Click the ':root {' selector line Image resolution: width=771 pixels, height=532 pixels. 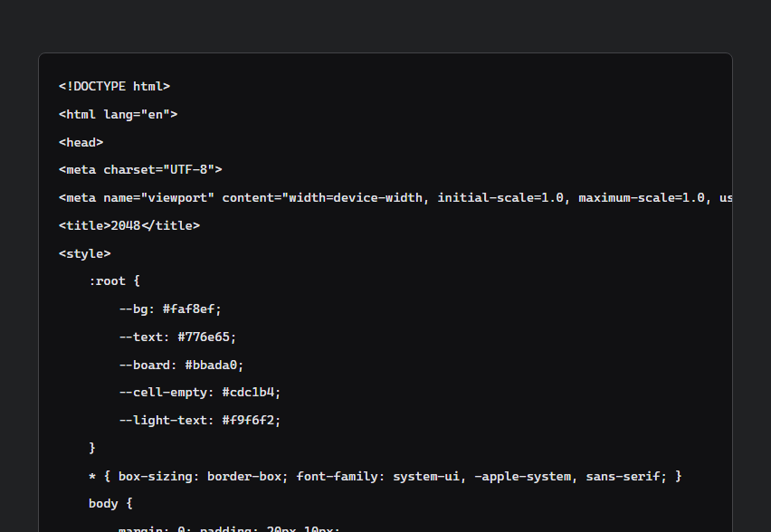click(x=114, y=281)
